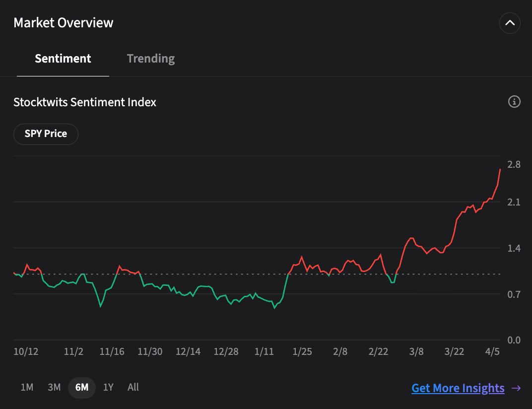The width and height of the screenshot is (532, 409).
Task: Click the 3/8 date label
Action: (416, 351)
